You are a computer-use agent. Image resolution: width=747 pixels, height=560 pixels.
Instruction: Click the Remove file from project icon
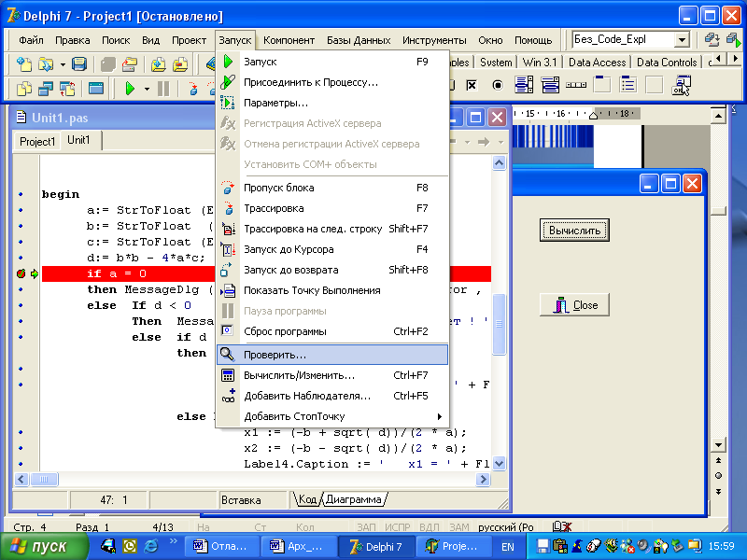coord(180,63)
